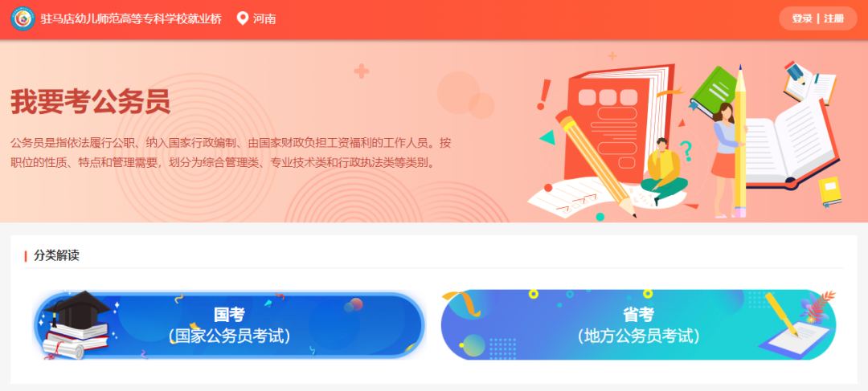Click the 分类解读 section heading
This screenshot has width=868, height=391.
tap(56, 255)
